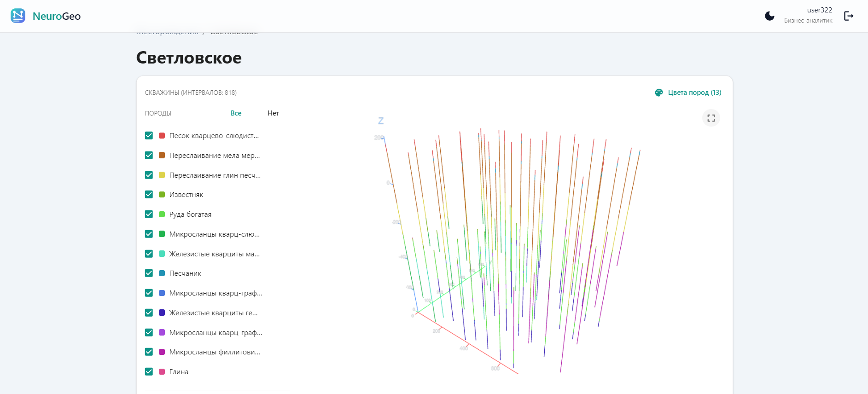Click СКВАЖИНЫ (ИНТЕРВАЛОВ: 818) label

pyautogui.click(x=191, y=93)
